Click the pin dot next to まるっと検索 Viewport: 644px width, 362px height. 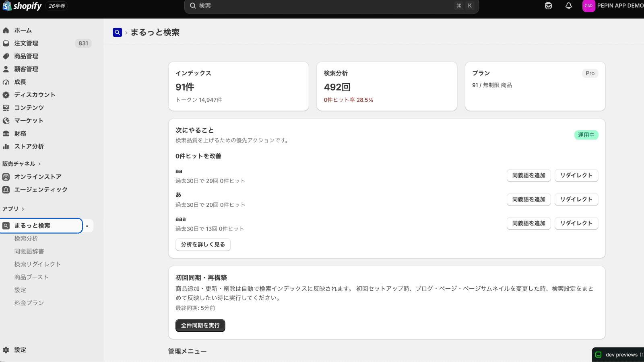pyautogui.click(x=87, y=226)
